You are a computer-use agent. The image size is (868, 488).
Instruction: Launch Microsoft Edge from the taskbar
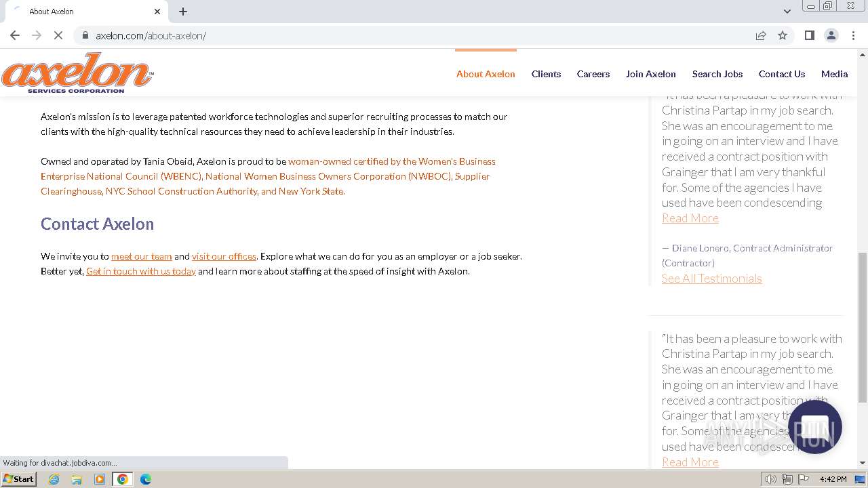pyautogui.click(x=146, y=479)
